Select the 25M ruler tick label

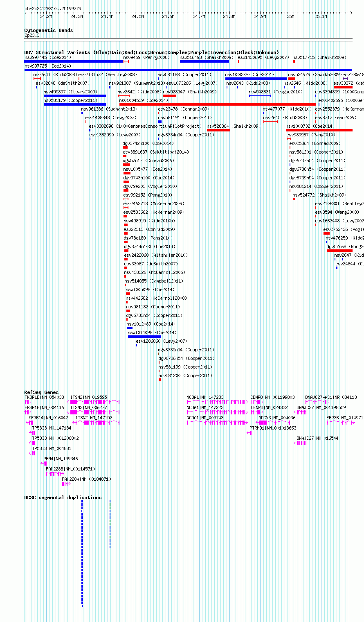(x=290, y=17)
